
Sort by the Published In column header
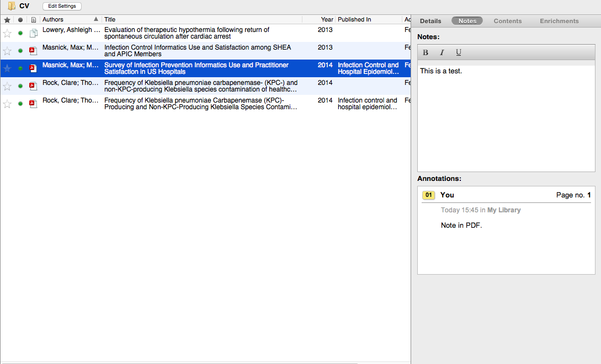354,19
